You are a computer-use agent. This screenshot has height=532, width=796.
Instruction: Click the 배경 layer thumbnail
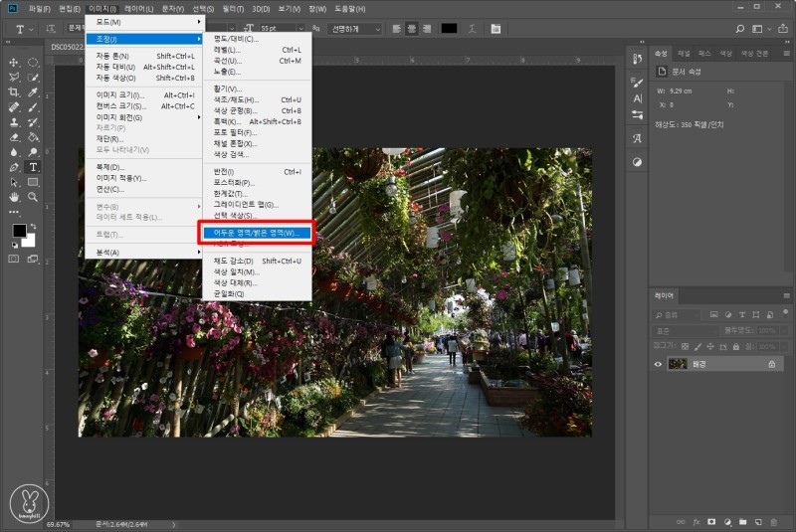[677, 364]
